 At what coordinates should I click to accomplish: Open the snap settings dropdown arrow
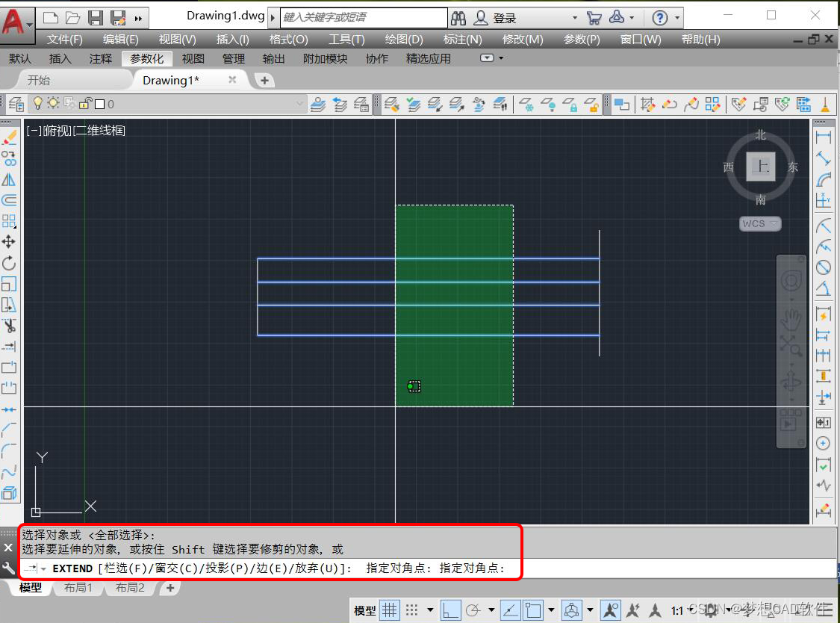pyautogui.click(x=429, y=610)
